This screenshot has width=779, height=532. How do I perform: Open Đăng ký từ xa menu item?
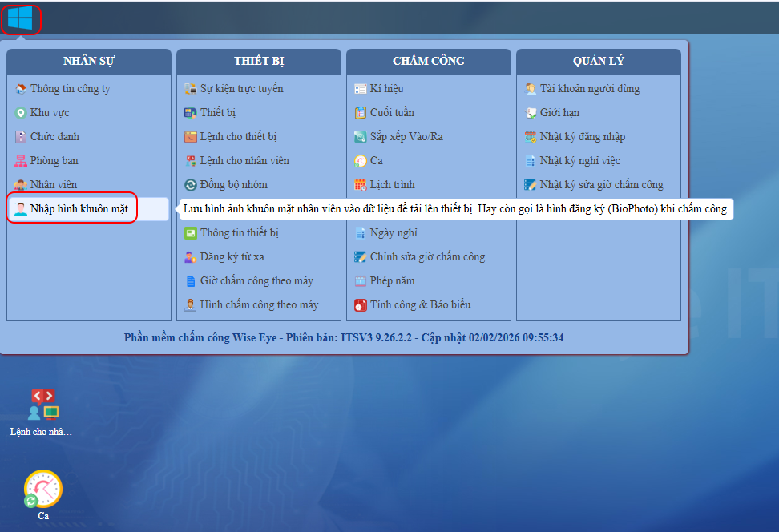tap(232, 257)
